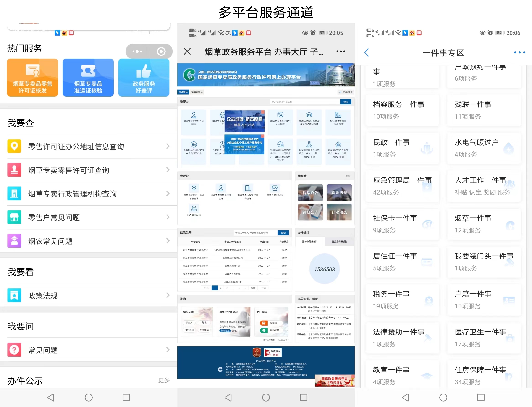Open 烟草一件事 card with 12项服务

pyautogui.click(x=484, y=224)
